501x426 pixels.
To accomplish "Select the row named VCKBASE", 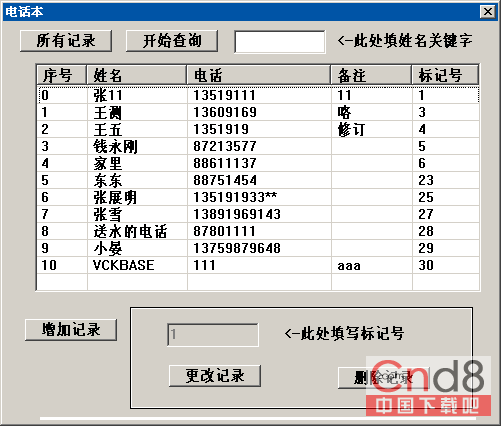I will [258, 265].
